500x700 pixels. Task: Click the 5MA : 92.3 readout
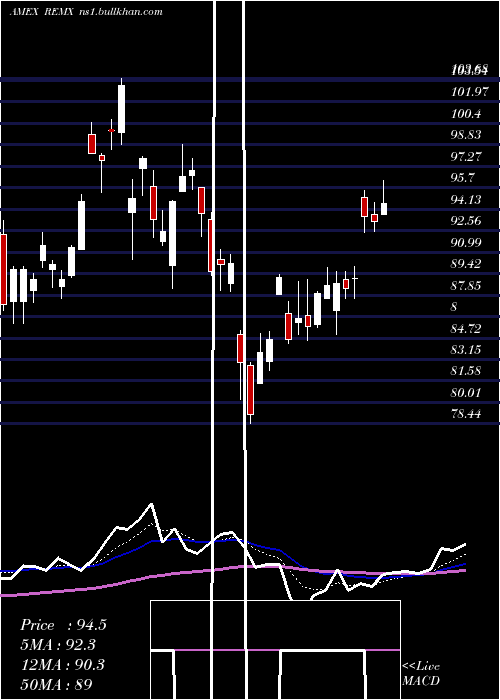[58, 645]
